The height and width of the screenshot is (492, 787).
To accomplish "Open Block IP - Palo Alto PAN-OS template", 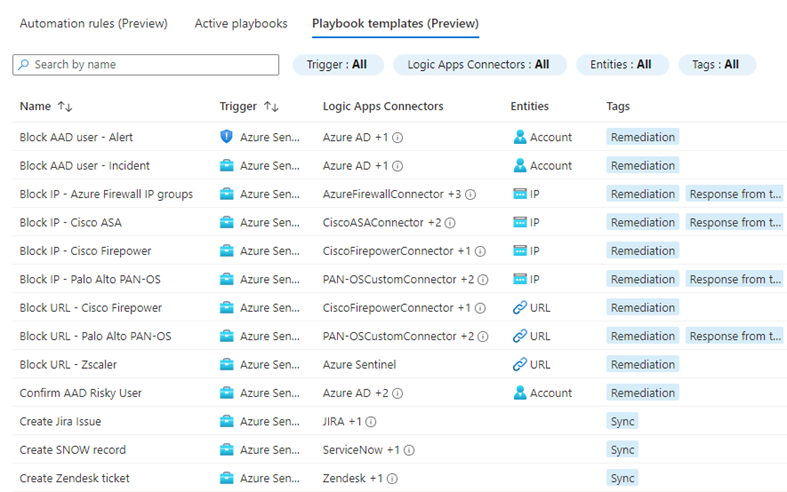I will (x=90, y=279).
